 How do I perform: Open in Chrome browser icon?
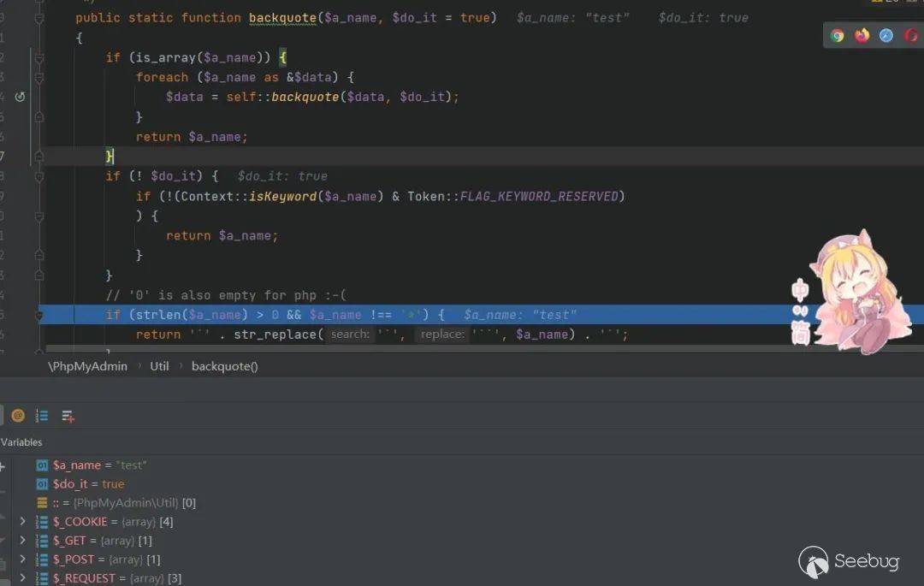click(838, 35)
